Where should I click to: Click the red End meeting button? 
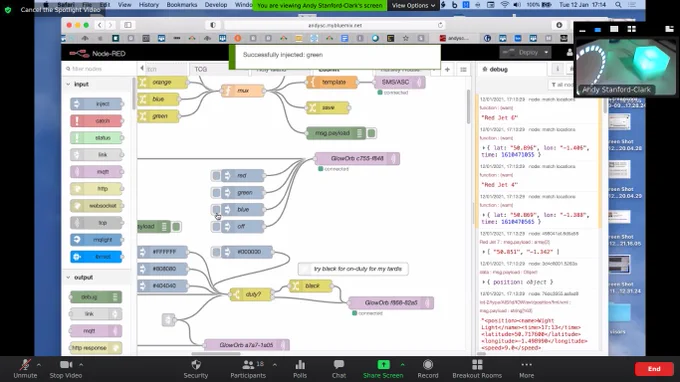coord(654,369)
